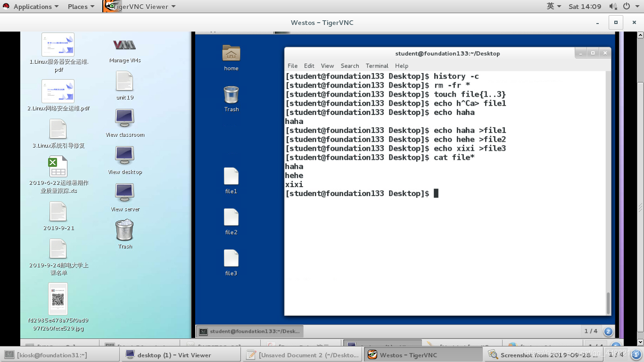Open terminal Help menu
The width and height of the screenshot is (644, 362).
click(x=402, y=66)
